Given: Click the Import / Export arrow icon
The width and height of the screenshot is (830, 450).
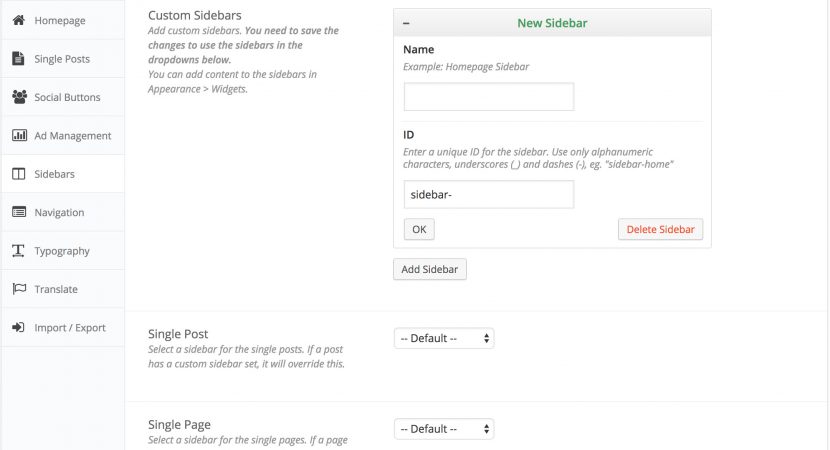Looking at the screenshot, I should coord(18,327).
